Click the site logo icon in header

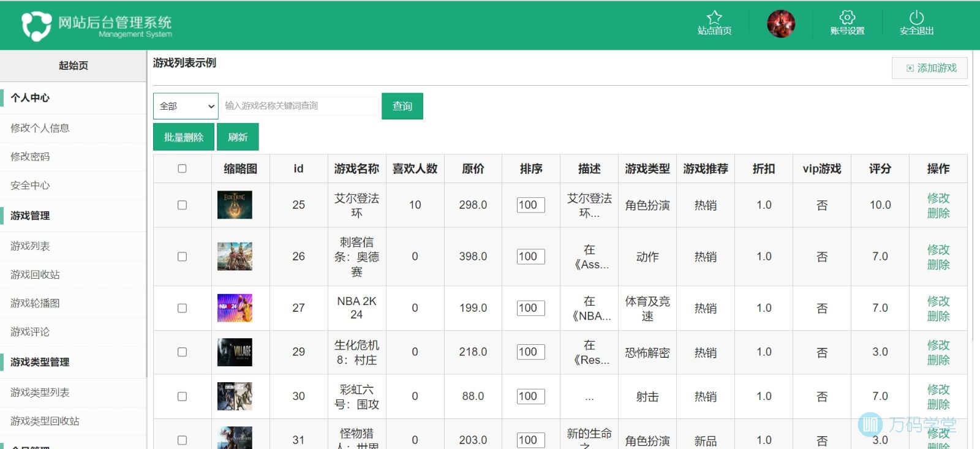click(37, 26)
